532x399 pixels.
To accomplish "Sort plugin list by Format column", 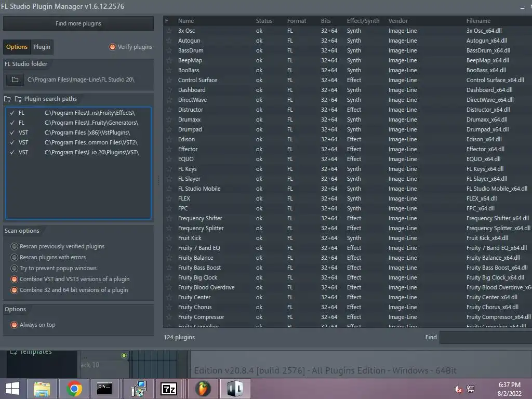I will click(x=297, y=21).
